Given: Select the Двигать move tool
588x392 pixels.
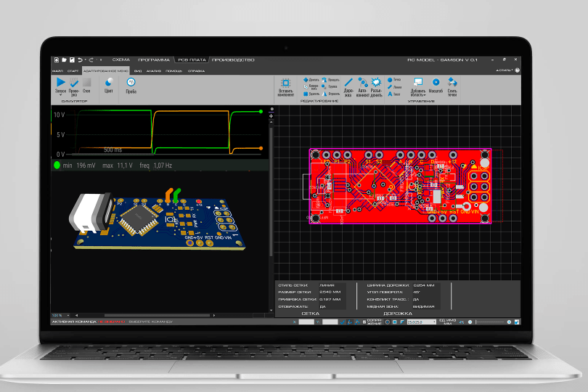Looking at the screenshot, I should (311, 80).
